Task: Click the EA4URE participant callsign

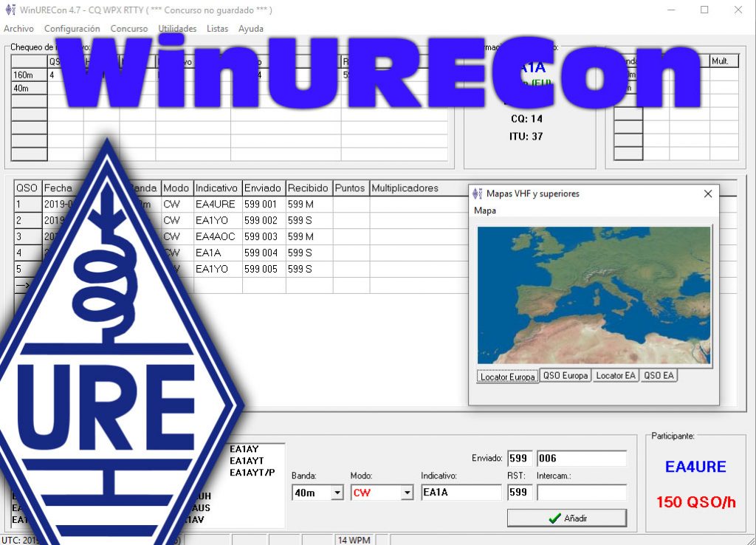Action: click(x=695, y=467)
